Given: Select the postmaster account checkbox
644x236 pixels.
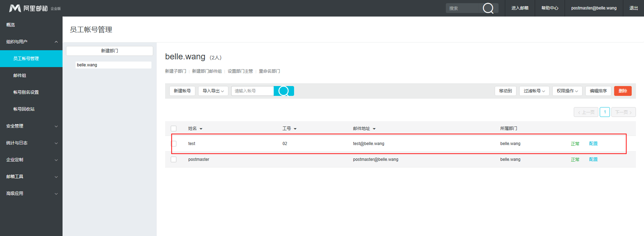Looking at the screenshot, I should 174,159.
